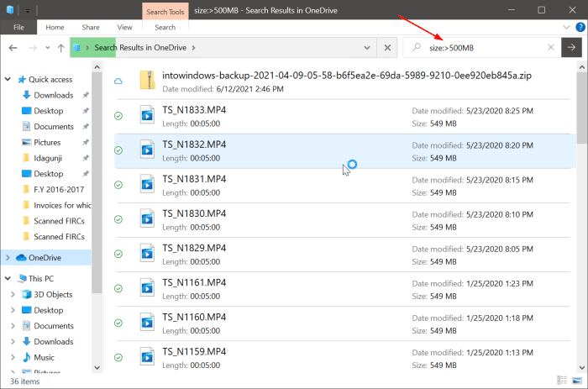
Task: Open the F.Y 2016-2017 folder
Action: (59, 190)
